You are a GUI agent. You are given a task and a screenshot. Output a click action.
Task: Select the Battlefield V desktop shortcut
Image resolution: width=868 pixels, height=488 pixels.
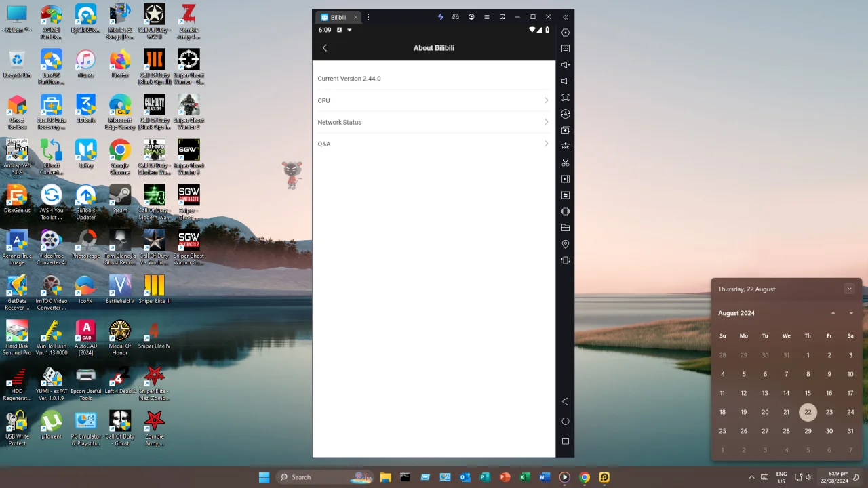[120, 289]
